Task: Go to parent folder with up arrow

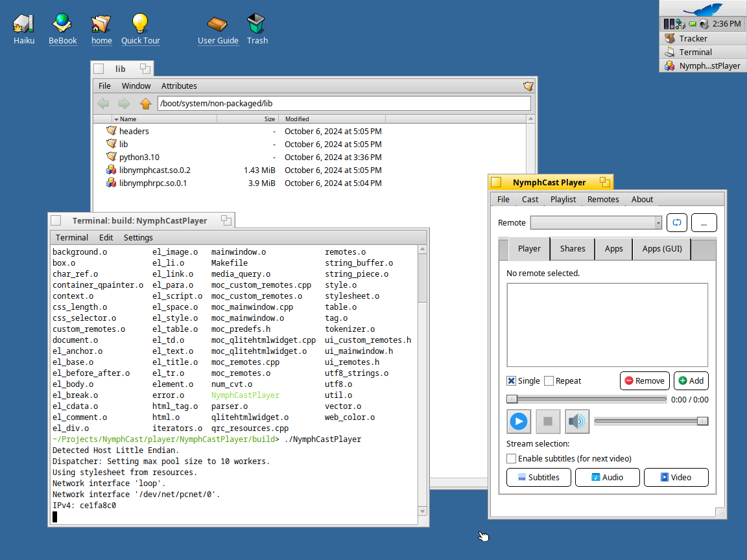Action: [145, 104]
